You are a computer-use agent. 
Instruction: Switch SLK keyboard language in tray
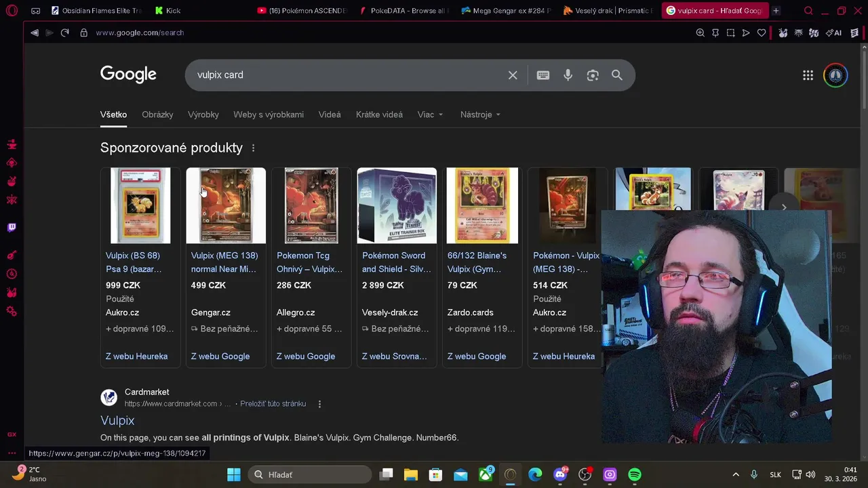776,474
